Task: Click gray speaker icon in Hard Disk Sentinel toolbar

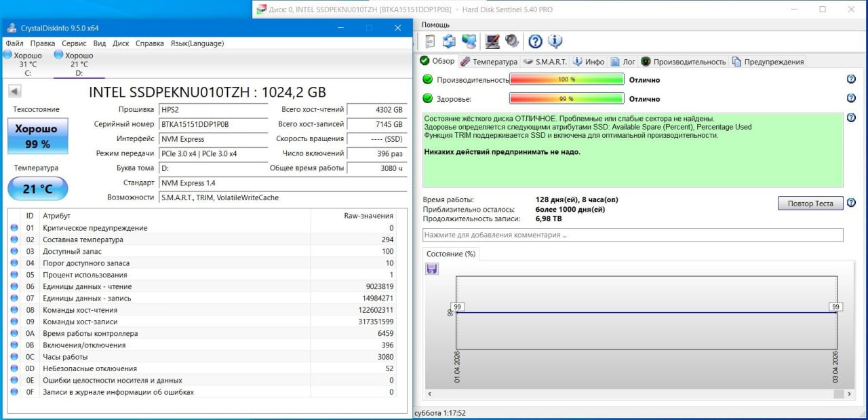Action: pos(512,41)
